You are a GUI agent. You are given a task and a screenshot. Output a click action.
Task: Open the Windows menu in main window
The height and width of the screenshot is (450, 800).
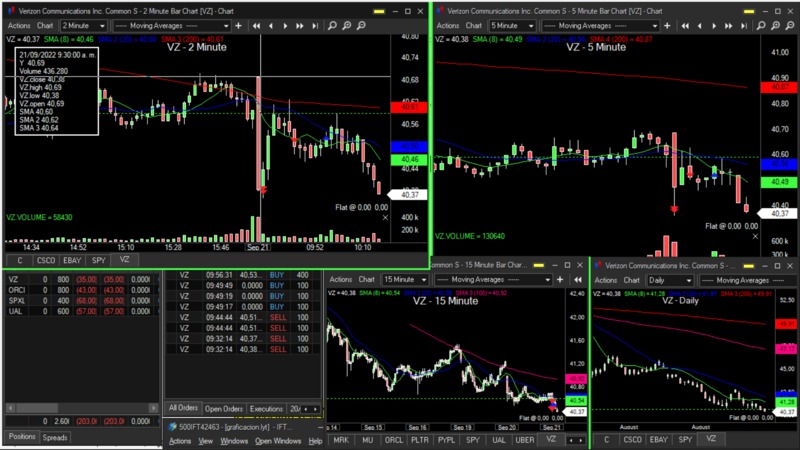(x=234, y=441)
